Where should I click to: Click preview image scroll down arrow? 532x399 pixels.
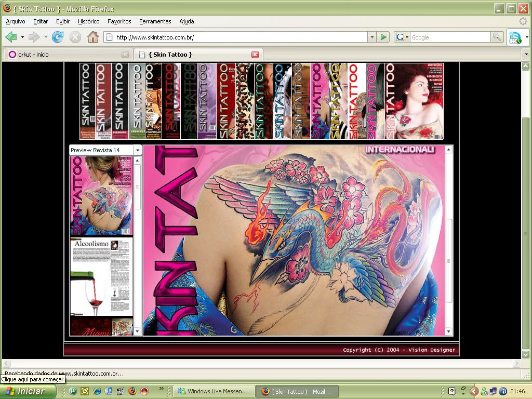point(448,331)
